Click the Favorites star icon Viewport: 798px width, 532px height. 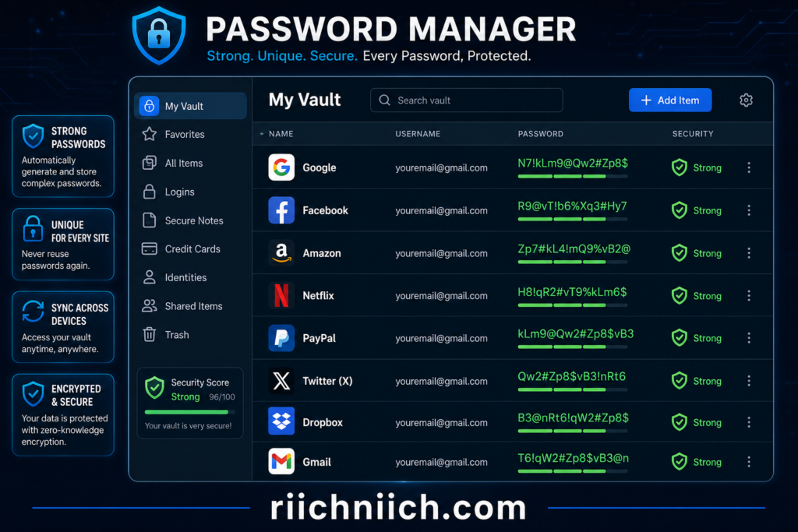click(x=149, y=134)
